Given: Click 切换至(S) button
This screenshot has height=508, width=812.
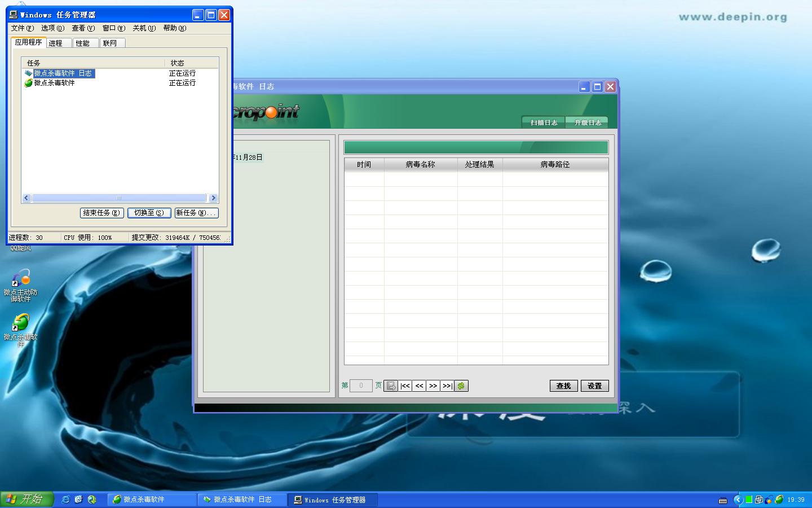Looking at the screenshot, I should [149, 213].
